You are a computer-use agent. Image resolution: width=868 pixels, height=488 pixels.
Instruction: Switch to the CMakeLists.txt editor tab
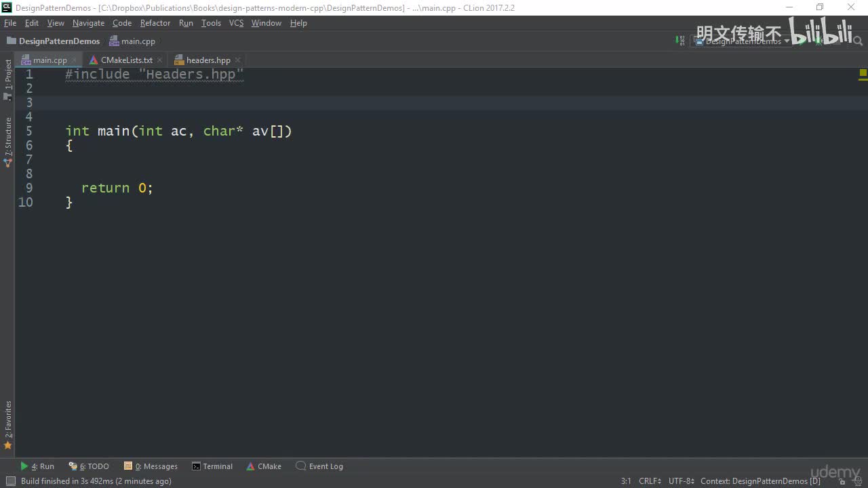point(126,60)
